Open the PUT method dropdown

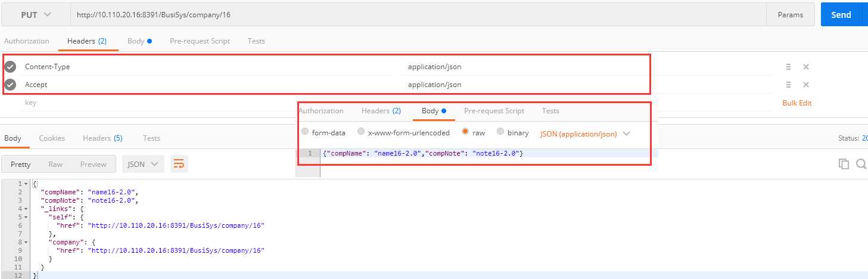35,15
